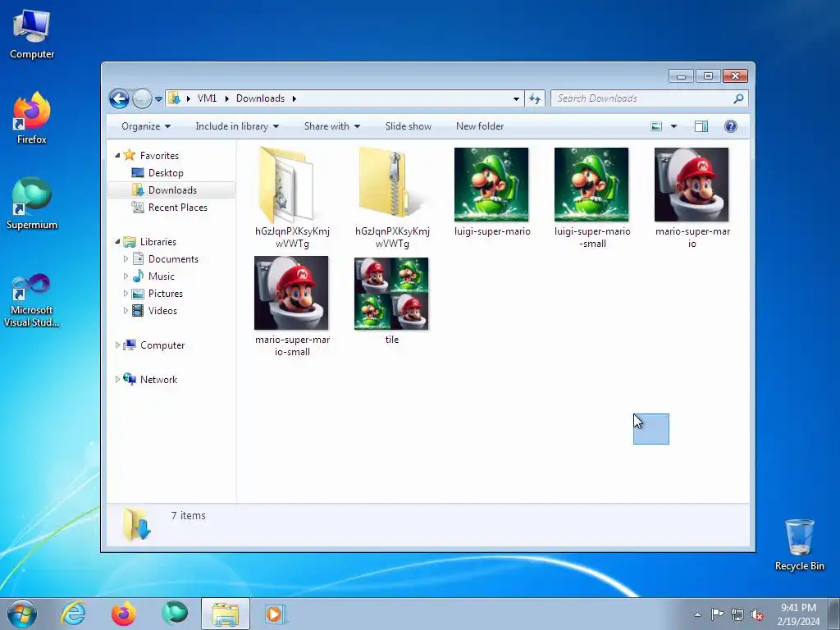Image resolution: width=840 pixels, height=630 pixels.
Task: Collapse the Favorites group
Action: point(117,155)
